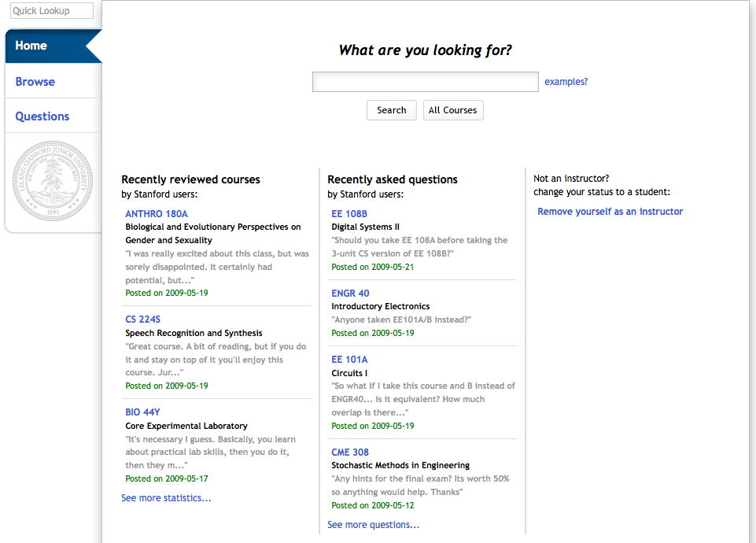Click the title 'Stochastic Methods in Engineering'
This screenshot has width=756, height=543.
[400, 465]
